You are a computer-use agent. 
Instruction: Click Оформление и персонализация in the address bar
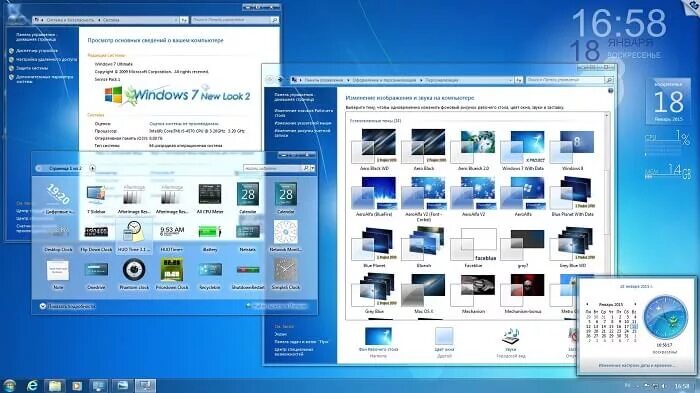click(x=384, y=80)
